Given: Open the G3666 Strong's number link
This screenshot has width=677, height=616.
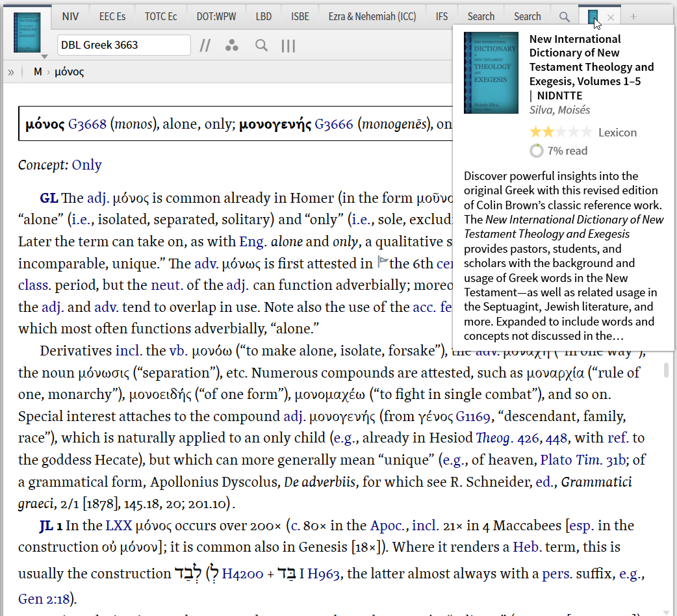Looking at the screenshot, I should [334, 124].
